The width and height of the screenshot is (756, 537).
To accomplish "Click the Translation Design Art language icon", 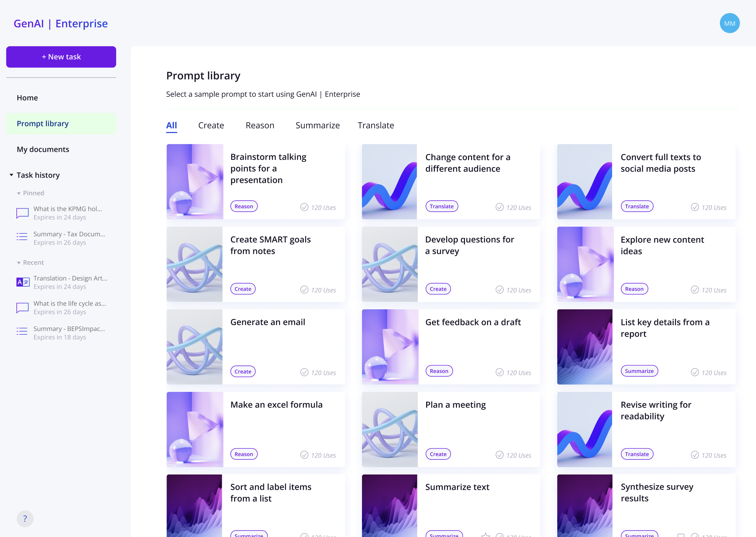I will pos(23,282).
